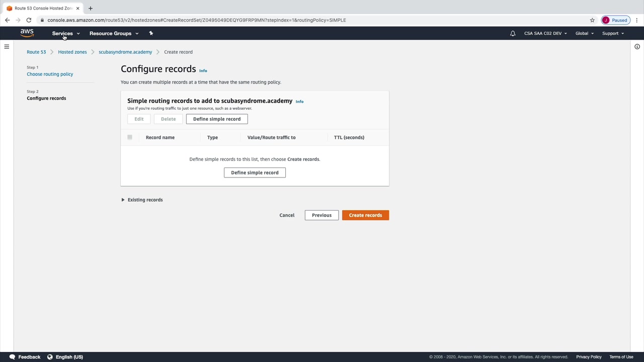Open the CSA SAA C02 DEV account dropdown
Screen dimensions: 644x362
pyautogui.click(x=545, y=33)
